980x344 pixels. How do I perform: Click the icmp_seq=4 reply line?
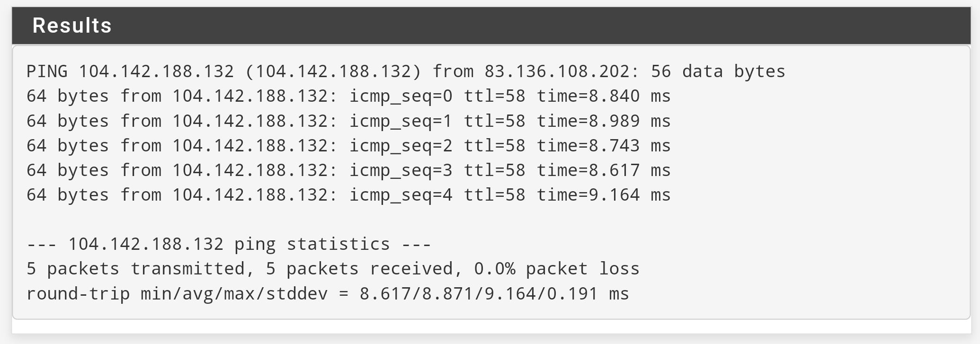[x=348, y=195]
